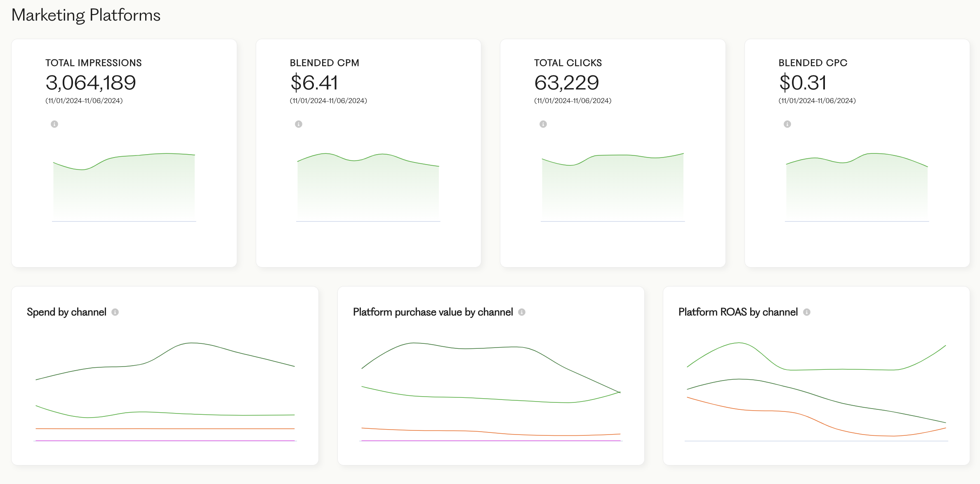Click the Spend by channel title

[x=66, y=312]
